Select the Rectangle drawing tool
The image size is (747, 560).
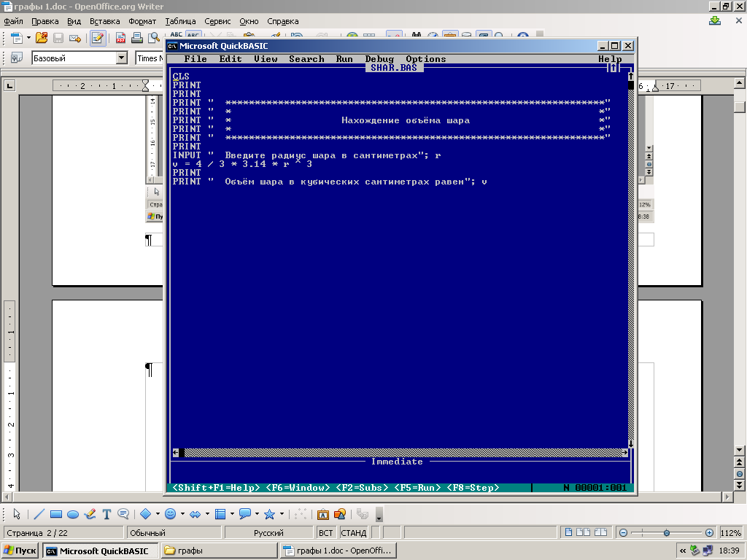point(56,514)
